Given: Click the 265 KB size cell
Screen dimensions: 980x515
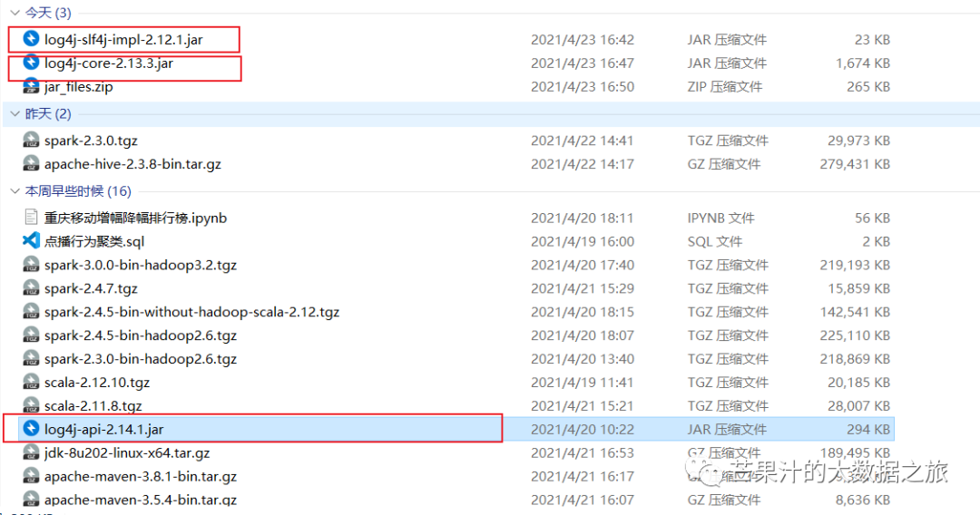Looking at the screenshot, I should 868,87.
